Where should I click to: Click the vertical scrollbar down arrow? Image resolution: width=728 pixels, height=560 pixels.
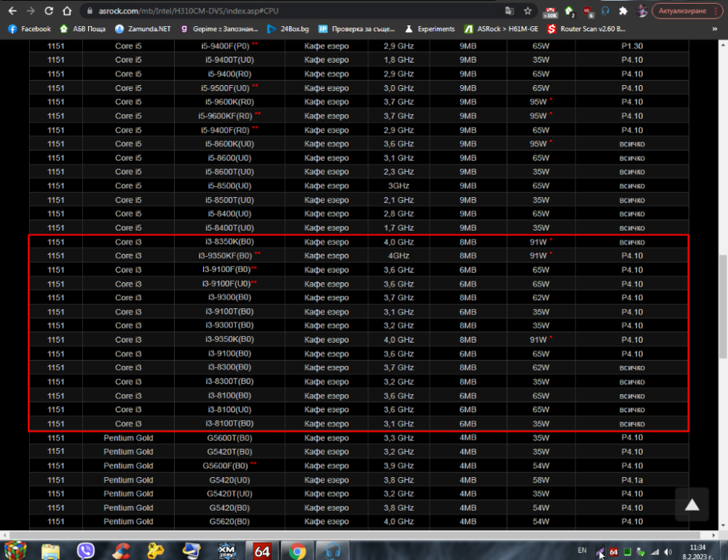[723, 526]
